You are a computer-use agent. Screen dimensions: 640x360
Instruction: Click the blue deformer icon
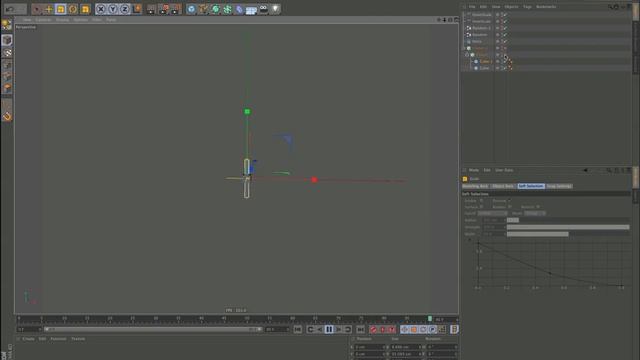[x=239, y=9]
